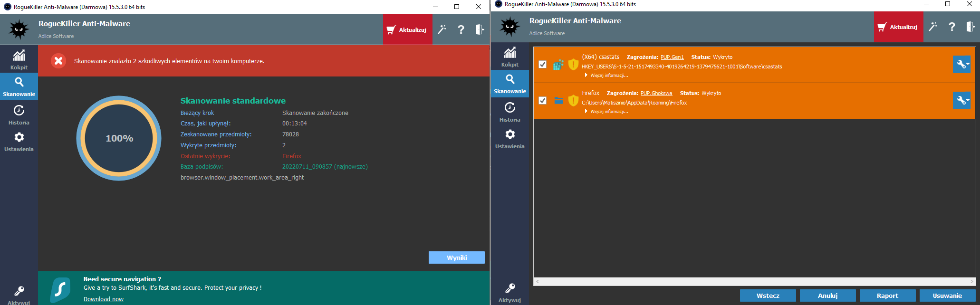Screen dimensions: 980x305
Task: Minimize the right RogueKiller window
Action: point(926,4)
